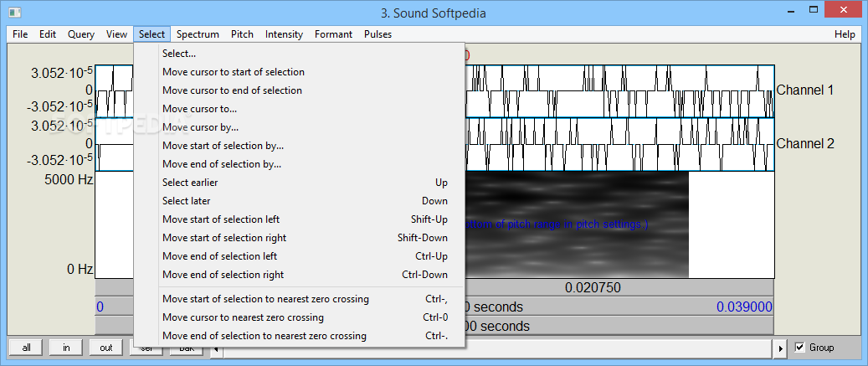The image size is (868, 366).
Task: Click the scrollbar right arrow
Action: pyautogui.click(x=781, y=349)
